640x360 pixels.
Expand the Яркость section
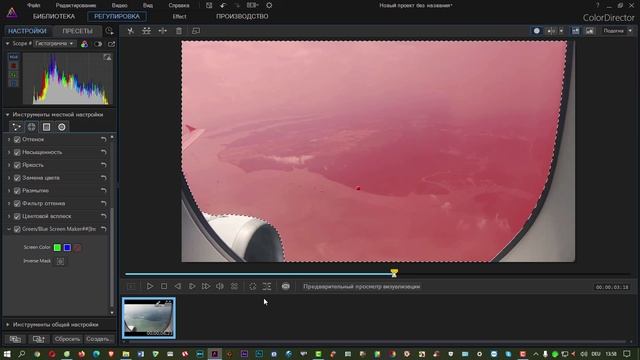(9, 165)
